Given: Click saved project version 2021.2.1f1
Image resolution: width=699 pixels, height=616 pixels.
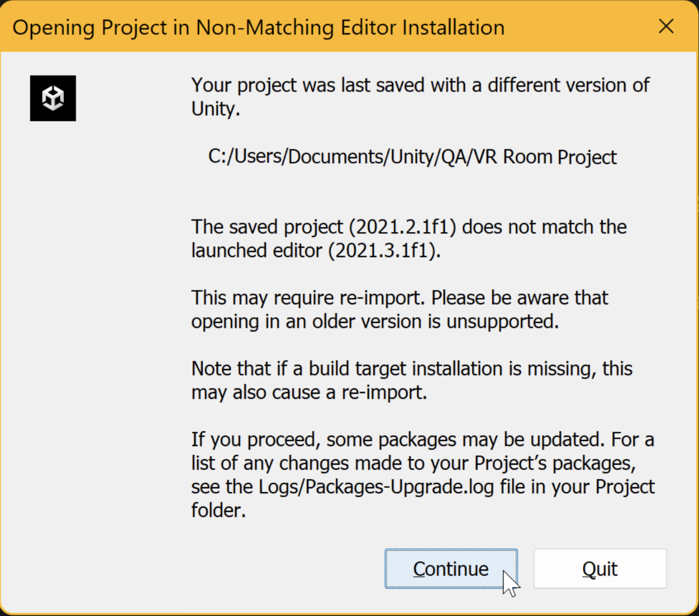Looking at the screenshot, I should coord(403,227).
